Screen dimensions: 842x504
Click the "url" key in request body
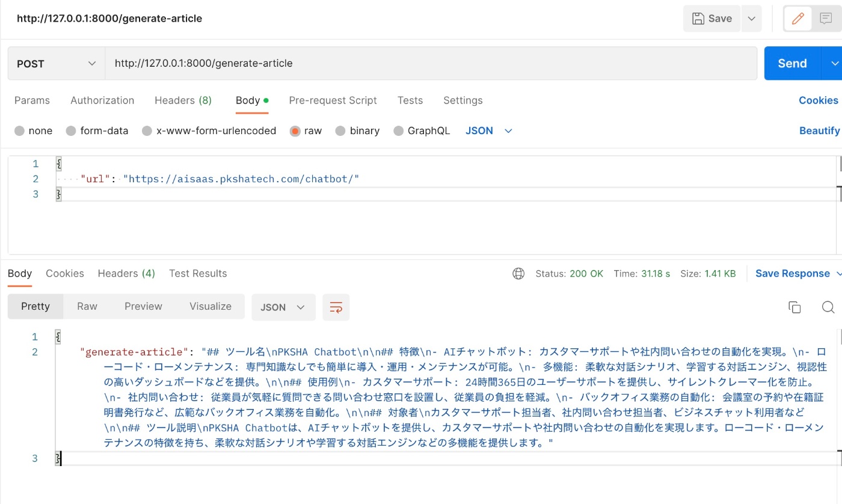pyautogui.click(x=95, y=179)
